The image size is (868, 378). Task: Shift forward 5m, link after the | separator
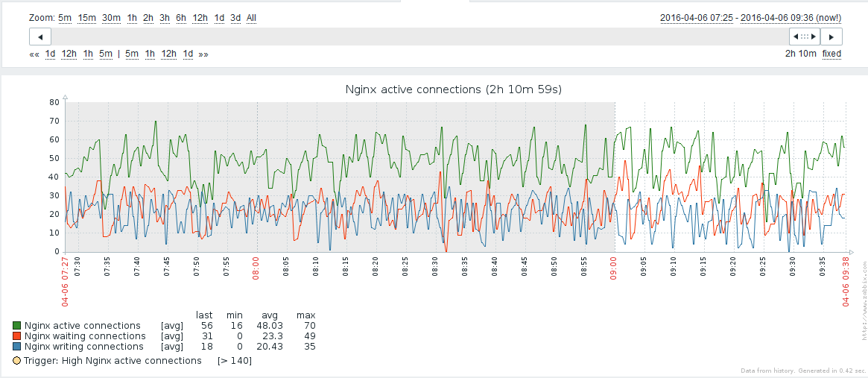132,54
